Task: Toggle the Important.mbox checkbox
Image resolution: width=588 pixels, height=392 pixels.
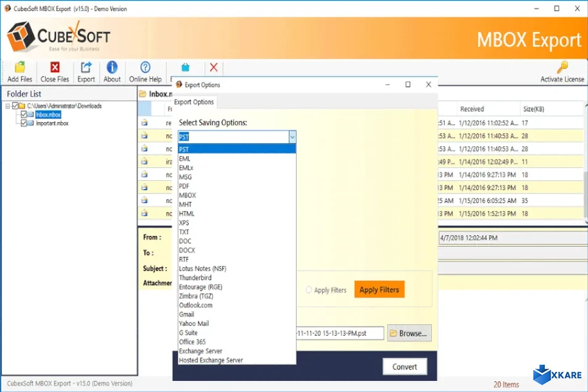Action: pyautogui.click(x=23, y=123)
